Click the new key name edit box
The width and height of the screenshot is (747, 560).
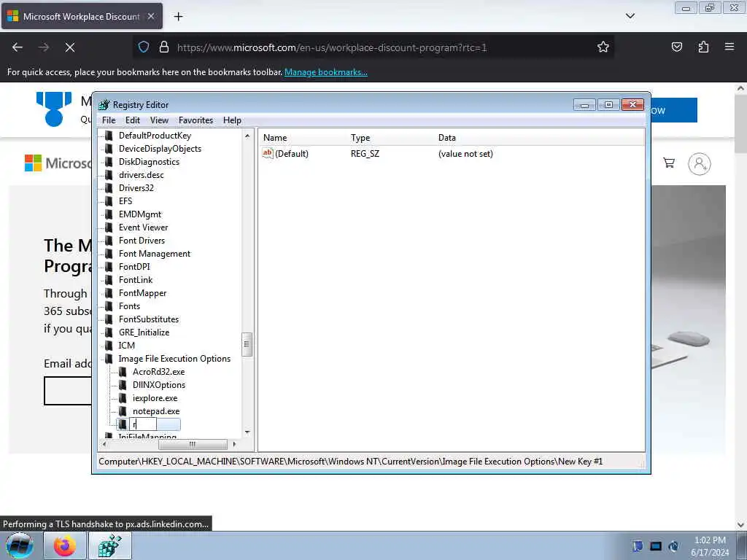tap(143, 424)
